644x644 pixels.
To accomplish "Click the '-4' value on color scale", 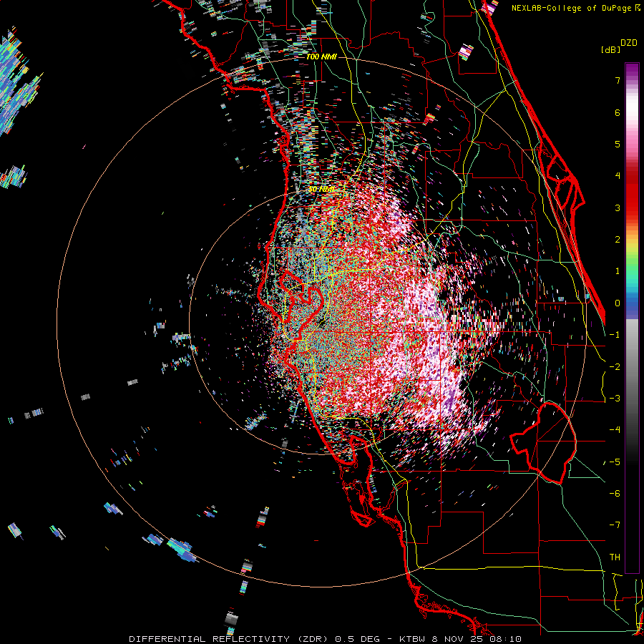I will (x=615, y=430).
